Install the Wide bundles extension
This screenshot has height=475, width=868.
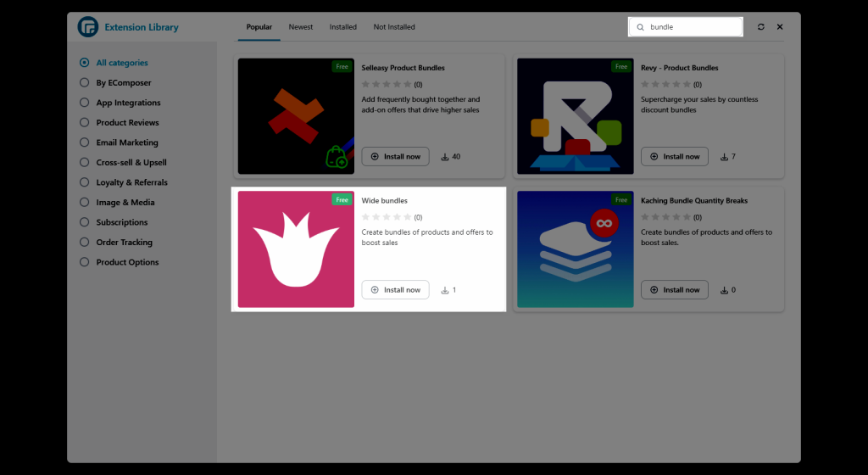(395, 289)
